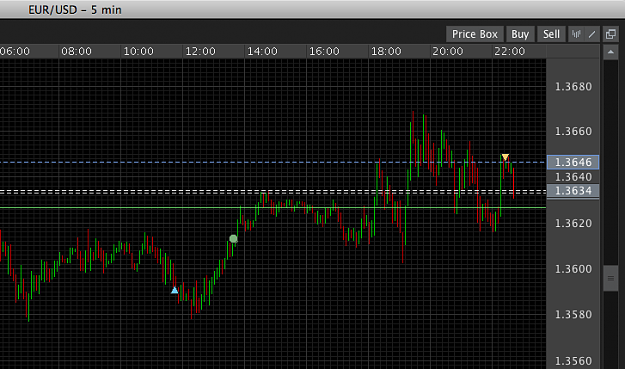The image size is (625, 369).
Task: Select the 1.3634 price level label
Action: pyautogui.click(x=573, y=191)
